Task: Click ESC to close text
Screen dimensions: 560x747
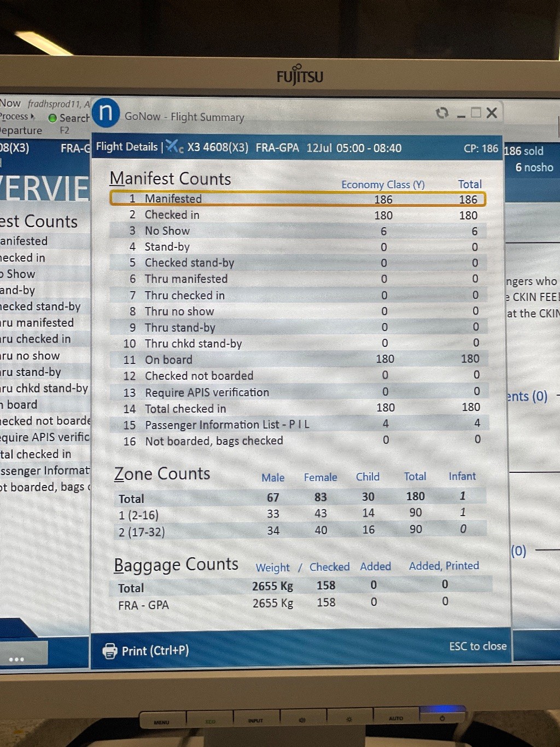Action: tap(477, 646)
